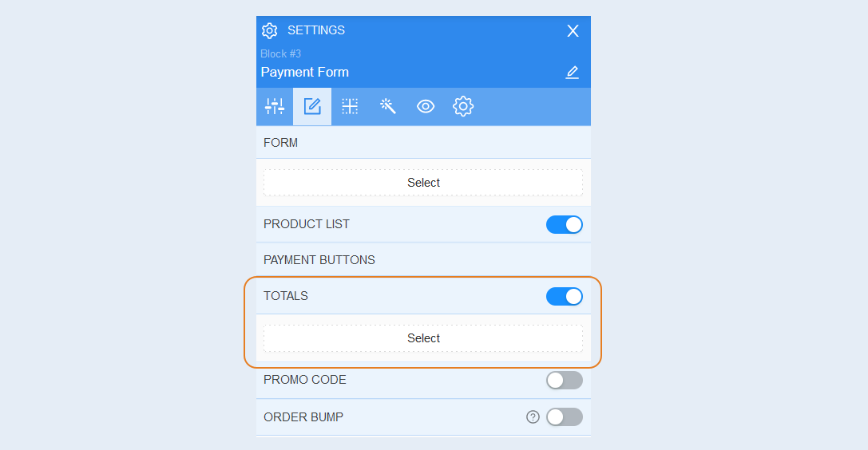Enable the Promo Code toggle
868x450 pixels.
[x=564, y=381]
